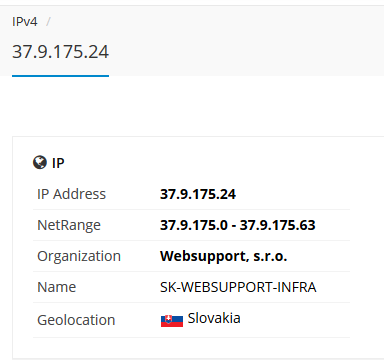Click the end address 37.9.175.63 in NetRange

[277, 225]
